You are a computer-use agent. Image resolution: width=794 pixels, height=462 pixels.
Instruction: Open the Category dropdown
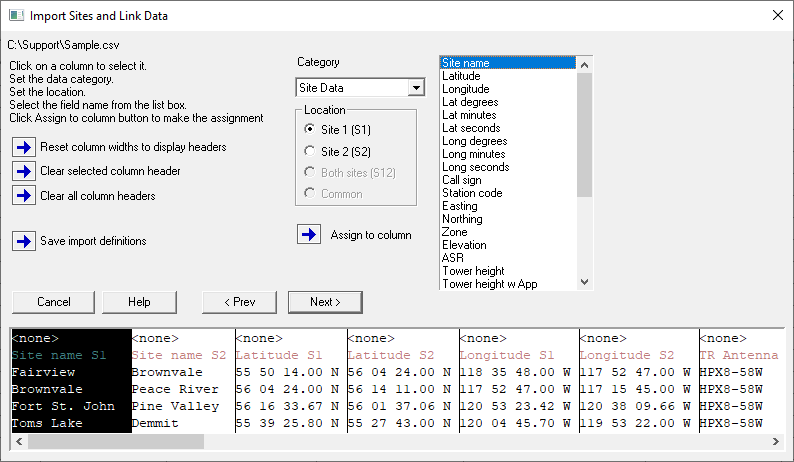[416, 88]
